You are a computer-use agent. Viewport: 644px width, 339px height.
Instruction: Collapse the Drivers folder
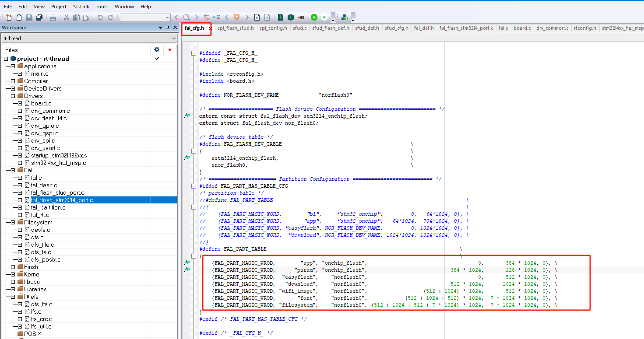(x=13, y=96)
